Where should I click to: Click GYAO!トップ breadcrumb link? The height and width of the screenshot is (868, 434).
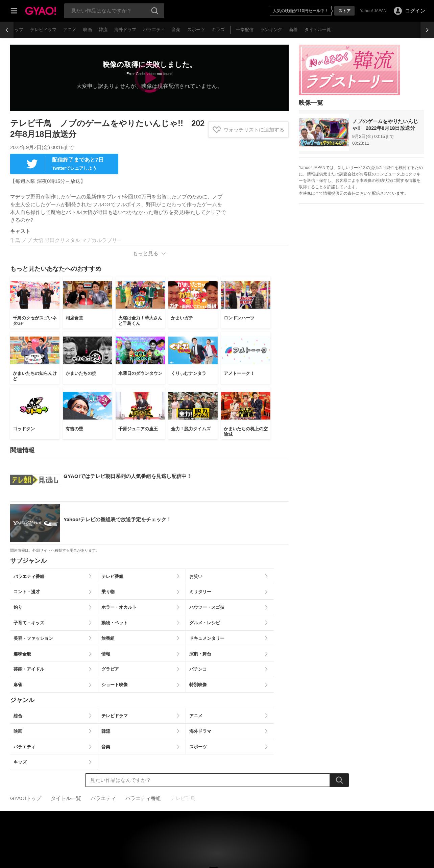pos(26,798)
